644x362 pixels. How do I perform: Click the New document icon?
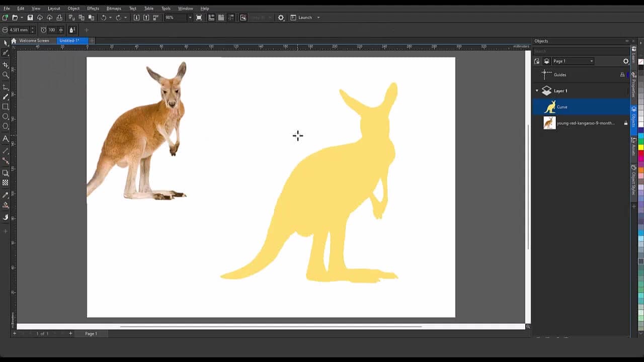click(6, 18)
